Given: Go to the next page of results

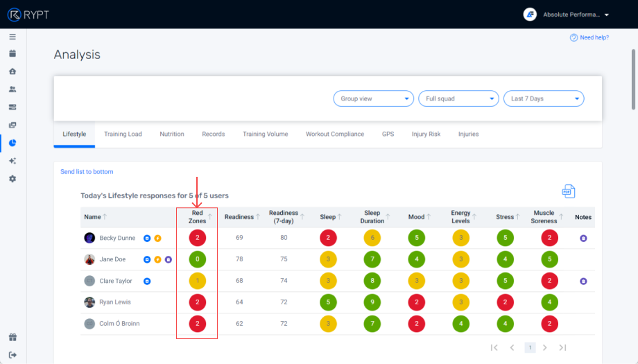Looking at the screenshot, I should click(545, 347).
